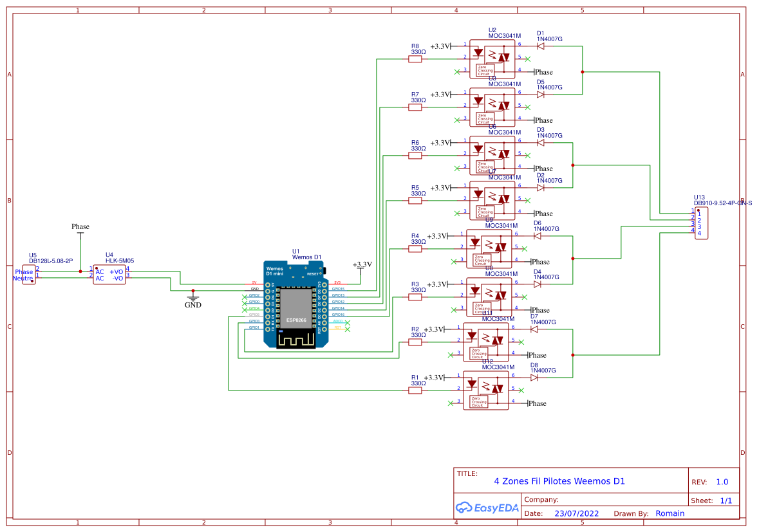
Task: Click the 'Company:' field label
Action: coord(541,500)
